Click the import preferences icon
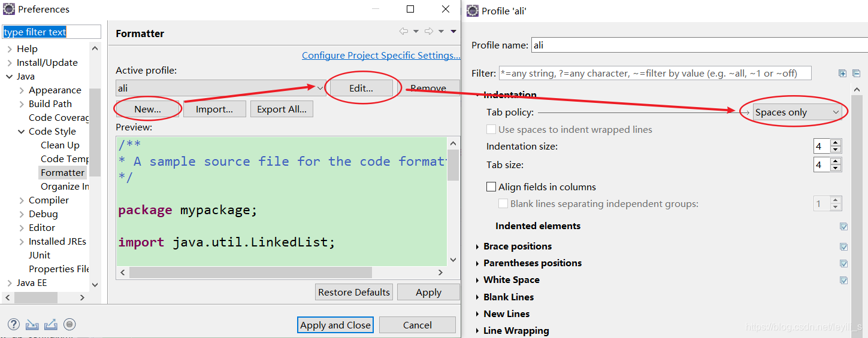The image size is (868, 338). [x=32, y=325]
